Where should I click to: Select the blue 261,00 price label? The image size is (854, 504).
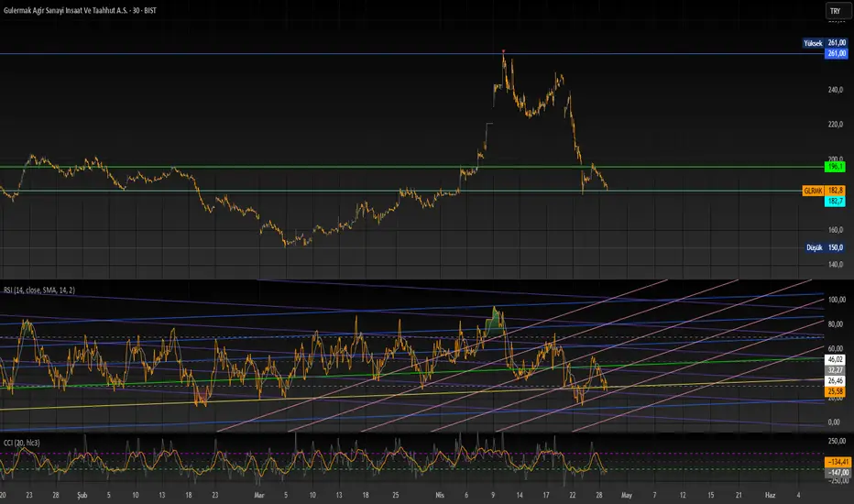pos(836,53)
